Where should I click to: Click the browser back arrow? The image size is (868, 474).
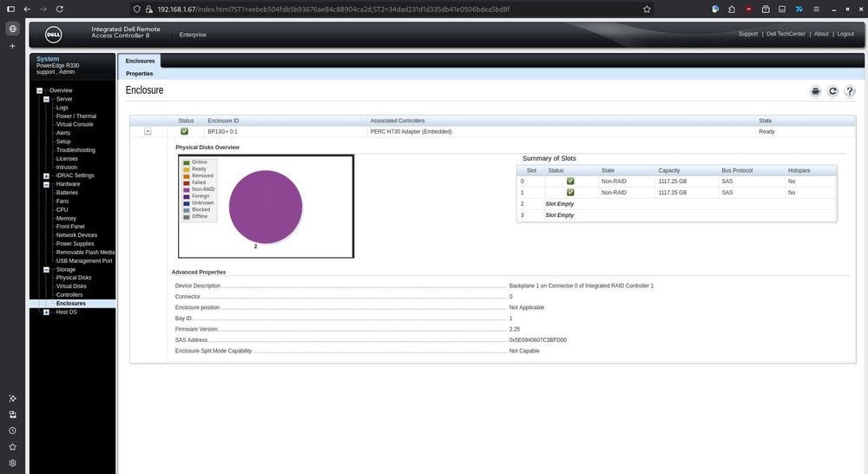(x=27, y=9)
